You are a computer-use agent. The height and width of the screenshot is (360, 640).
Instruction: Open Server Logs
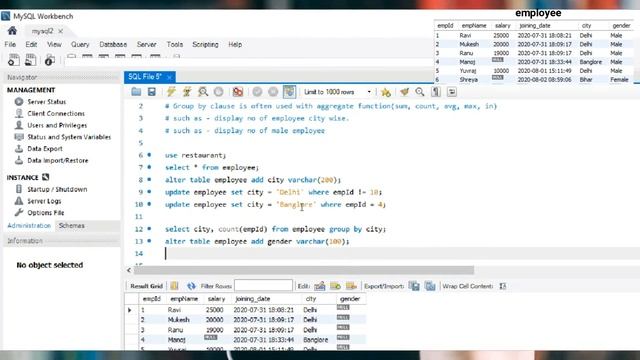44,201
